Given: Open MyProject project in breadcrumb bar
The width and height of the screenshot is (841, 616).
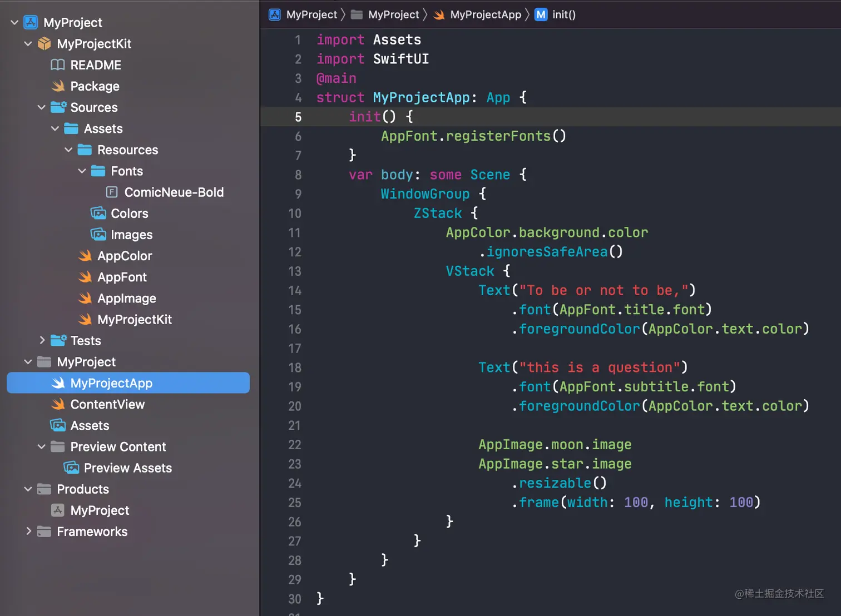Looking at the screenshot, I should (303, 14).
